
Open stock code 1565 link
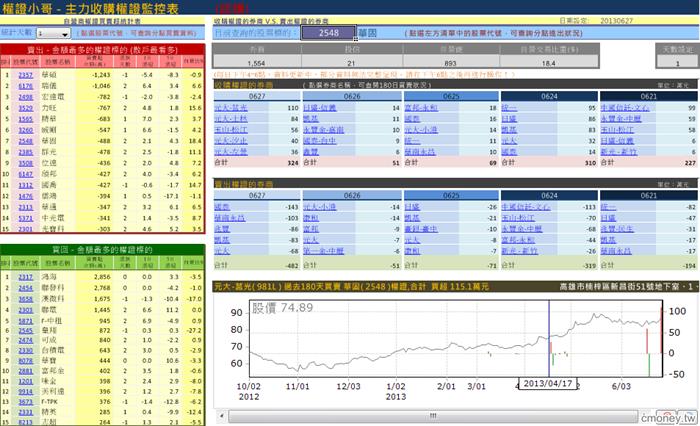(x=25, y=119)
